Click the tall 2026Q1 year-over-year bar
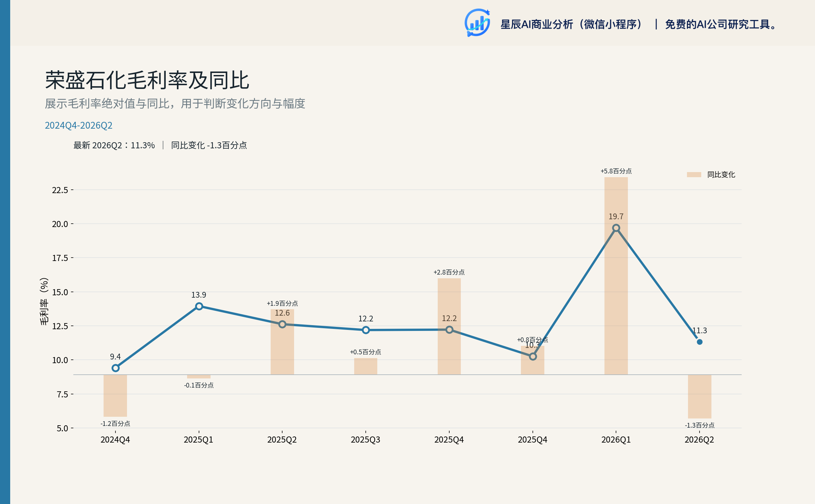The image size is (815, 504). click(616, 276)
